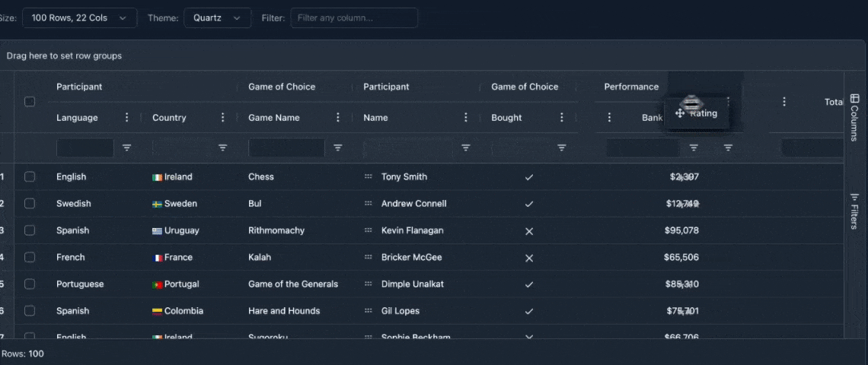
Task: Click the Bought cross in Kevin Flanagan's row
Action: 529,230
